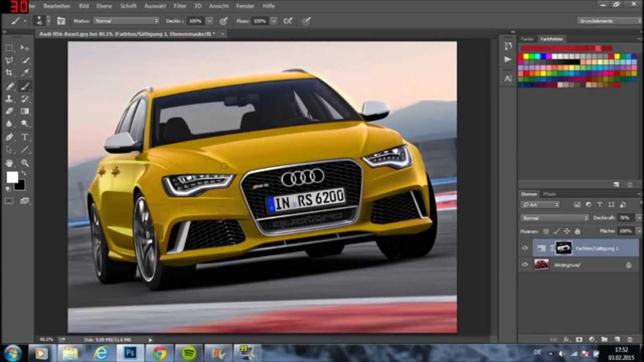Reset to default foreground and background colors
The height and width of the screenshot is (362, 644).
[8, 189]
